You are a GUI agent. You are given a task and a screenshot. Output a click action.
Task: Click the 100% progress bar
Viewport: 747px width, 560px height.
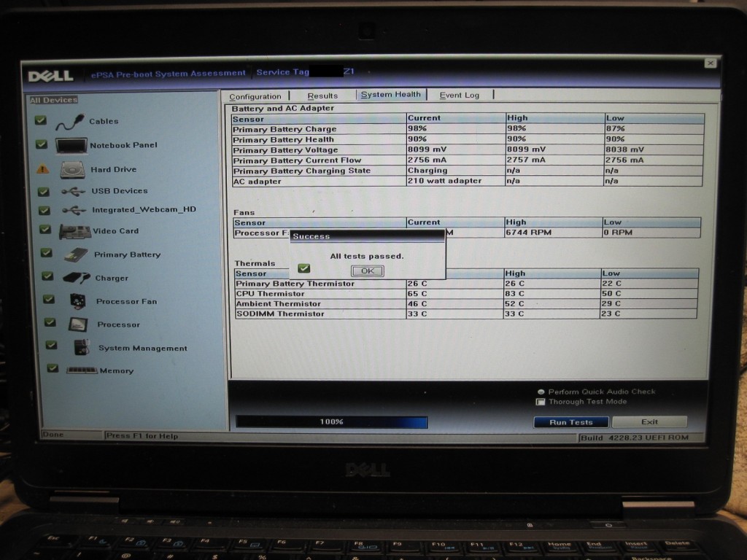[x=332, y=422]
